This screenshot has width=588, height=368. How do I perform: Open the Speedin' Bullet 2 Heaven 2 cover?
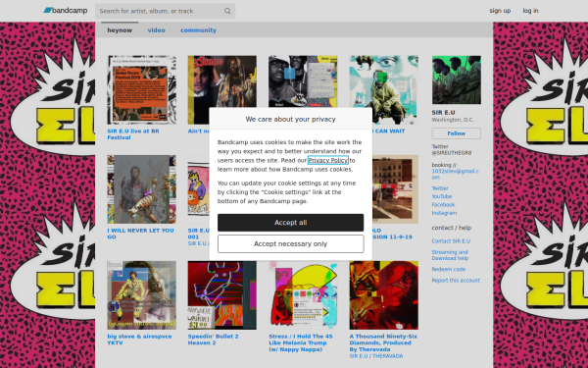click(222, 295)
